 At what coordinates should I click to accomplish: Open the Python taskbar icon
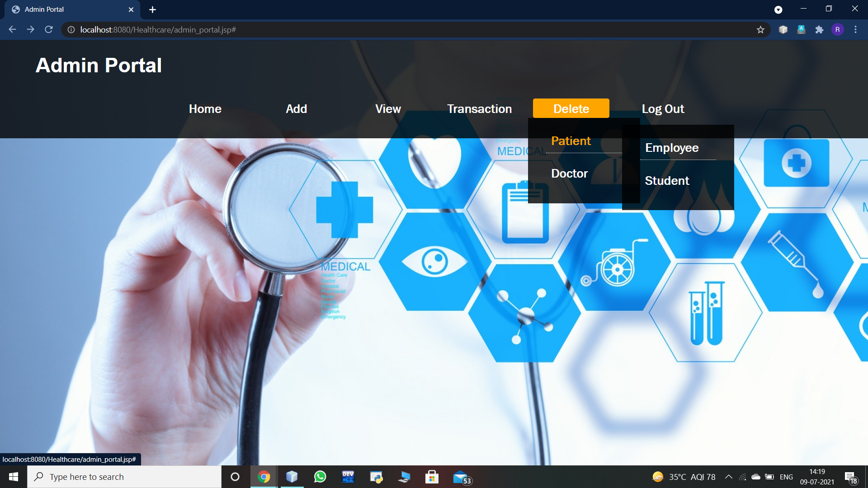[376, 477]
